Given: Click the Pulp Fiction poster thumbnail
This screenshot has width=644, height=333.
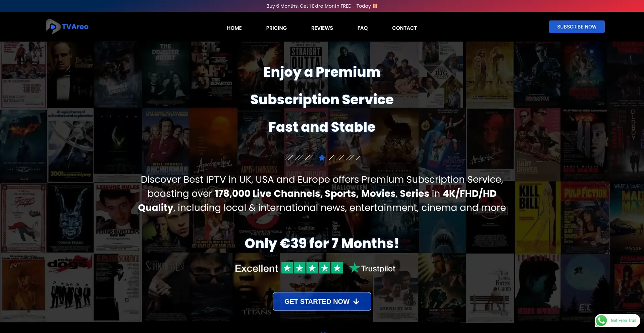Looking at the screenshot, I should [x=586, y=217].
